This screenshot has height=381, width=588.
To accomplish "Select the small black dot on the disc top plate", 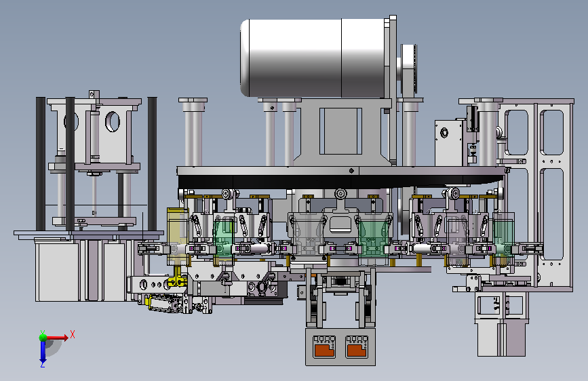I will pos(351,171).
